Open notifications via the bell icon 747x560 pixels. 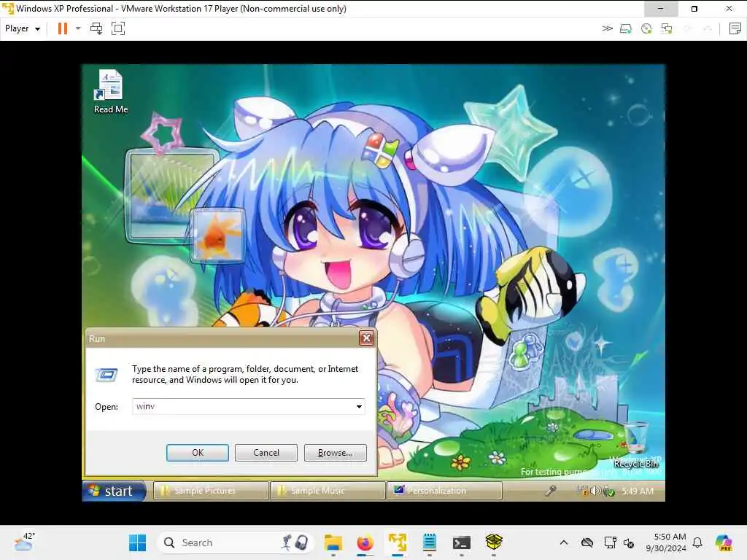click(x=697, y=542)
